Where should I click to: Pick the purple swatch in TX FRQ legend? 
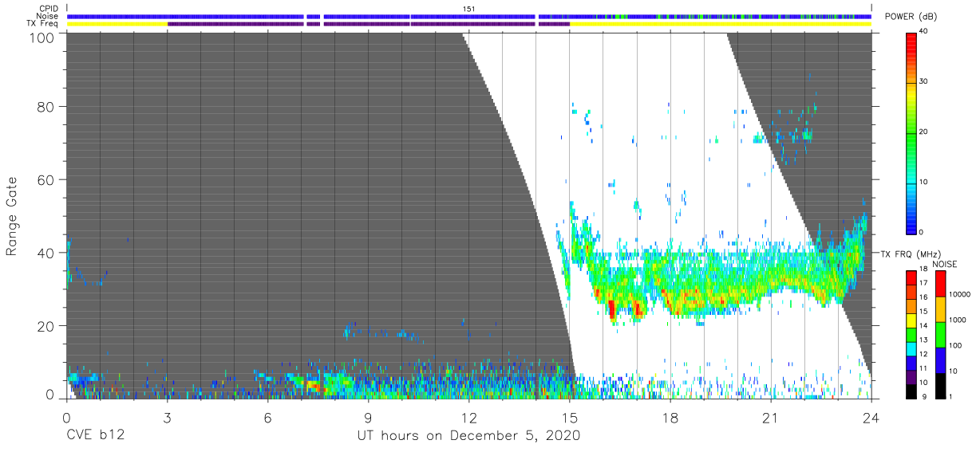point(911,375)
